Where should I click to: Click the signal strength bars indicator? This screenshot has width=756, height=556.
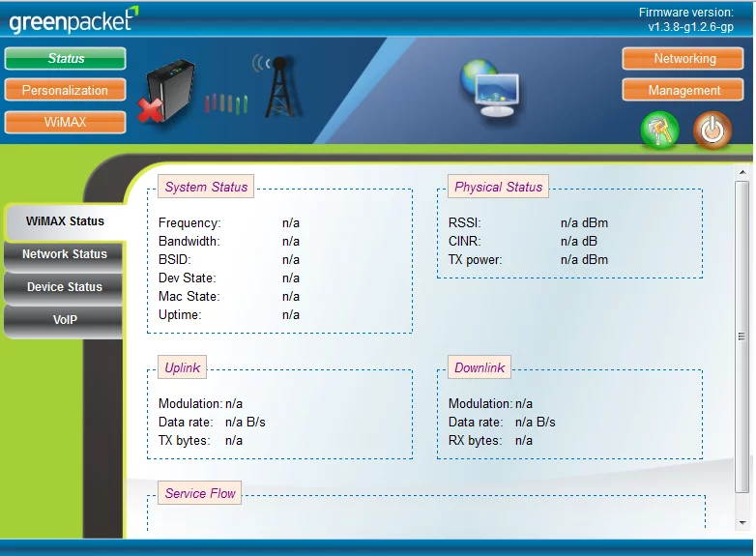click(x=225, y=103)
